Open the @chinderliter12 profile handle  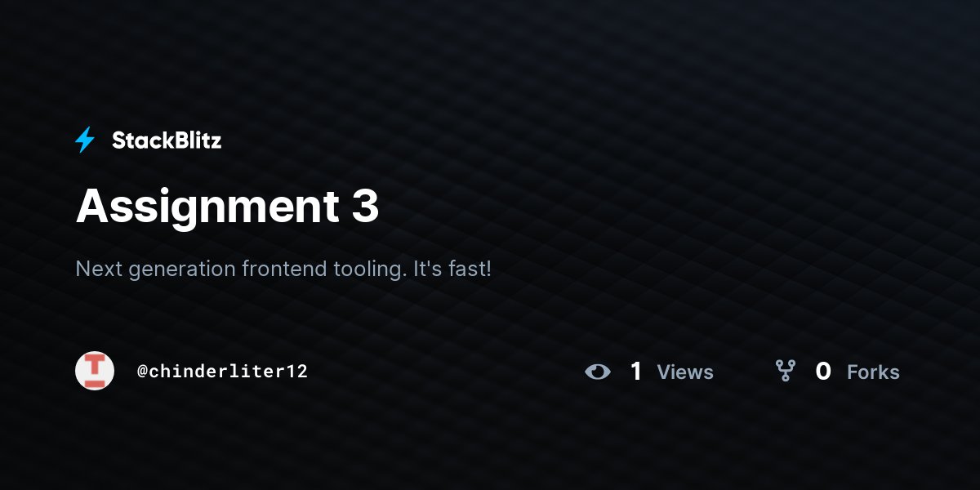(x=222, y=372)
